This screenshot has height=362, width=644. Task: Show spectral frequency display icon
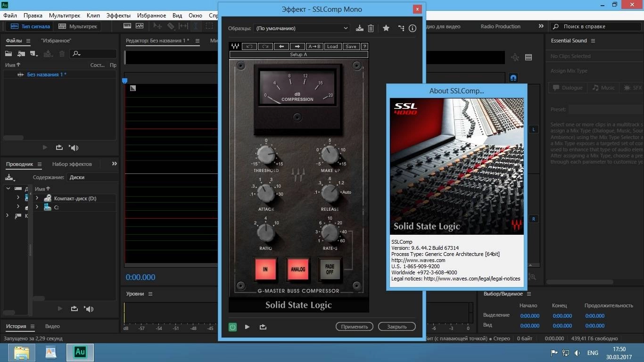point(127,26)
